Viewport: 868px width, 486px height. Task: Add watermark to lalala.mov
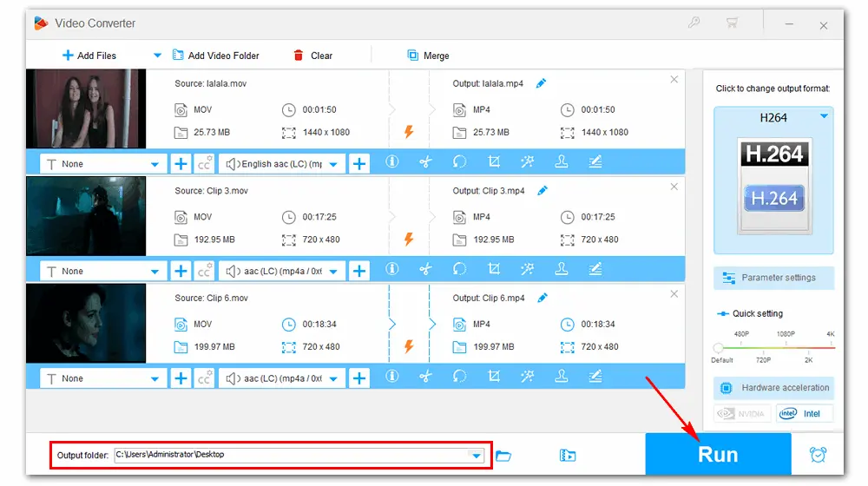click(562, 161)
